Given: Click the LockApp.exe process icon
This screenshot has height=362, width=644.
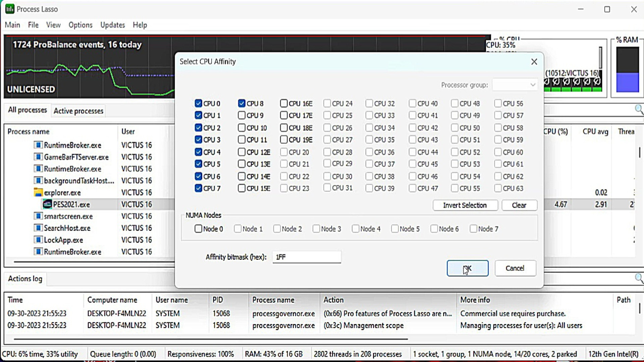Looking at the screenshot, I should (x=38, y=240).
